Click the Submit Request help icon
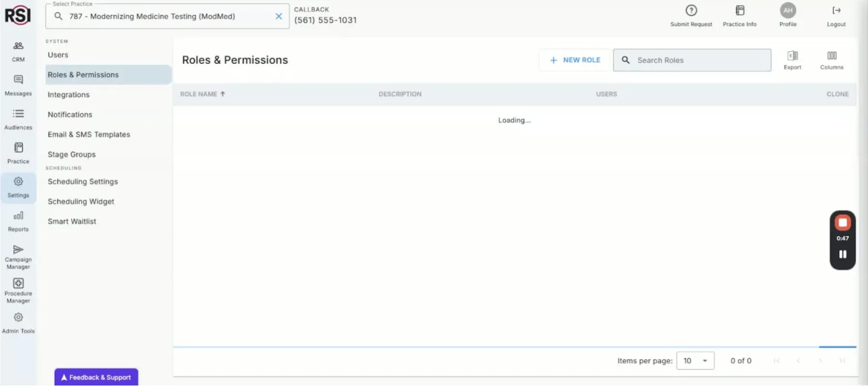The height and width of the screenshot is (389, 868). pos(691,11)
